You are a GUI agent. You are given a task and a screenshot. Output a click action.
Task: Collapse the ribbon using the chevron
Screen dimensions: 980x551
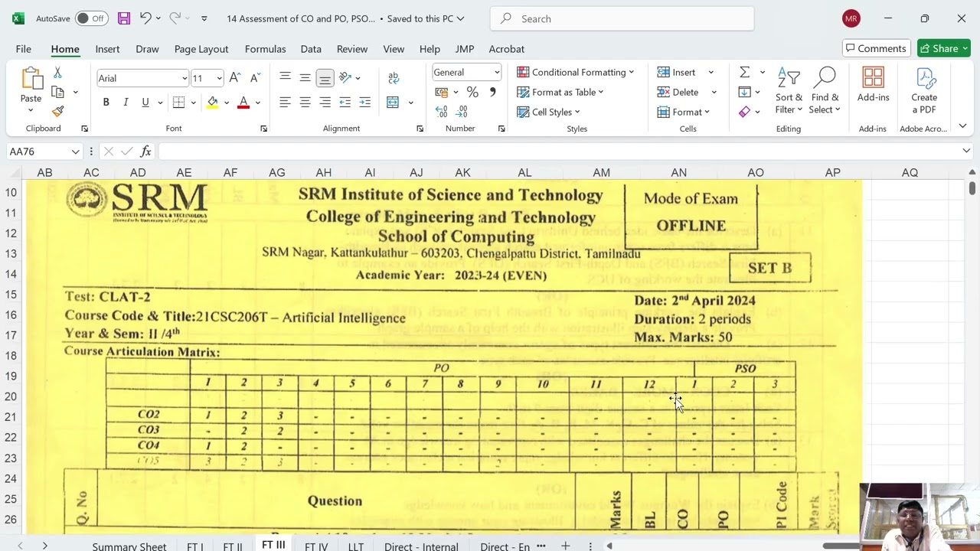click(x=962, y=126)
